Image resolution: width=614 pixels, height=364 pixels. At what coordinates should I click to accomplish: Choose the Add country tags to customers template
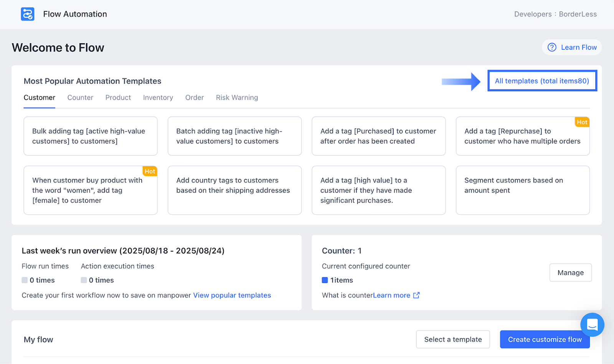[x=234, y=190]
